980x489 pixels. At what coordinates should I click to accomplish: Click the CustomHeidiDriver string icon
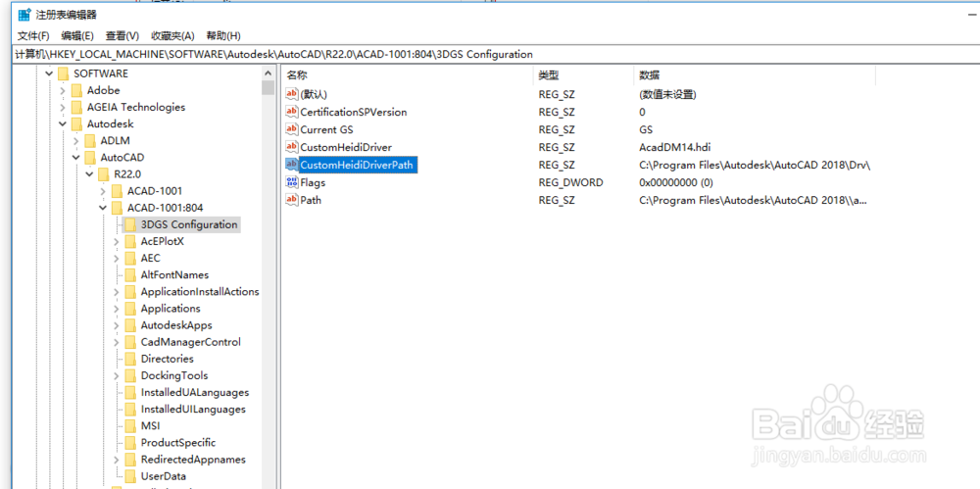coord(292,147)
